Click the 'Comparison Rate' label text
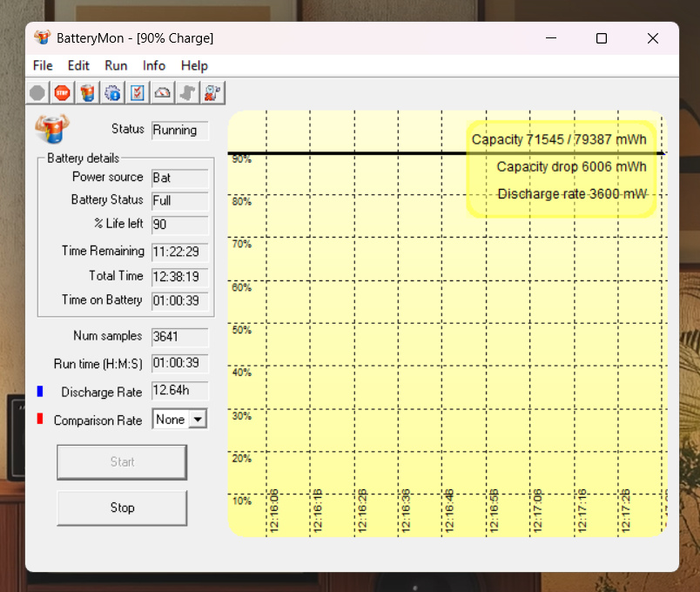 [x=98, y=420]
